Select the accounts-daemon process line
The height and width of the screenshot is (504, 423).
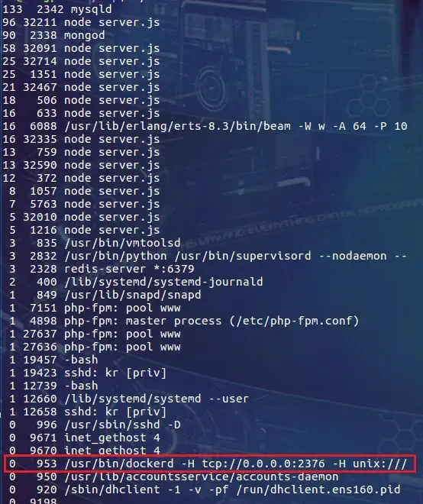tap(173, 477)
